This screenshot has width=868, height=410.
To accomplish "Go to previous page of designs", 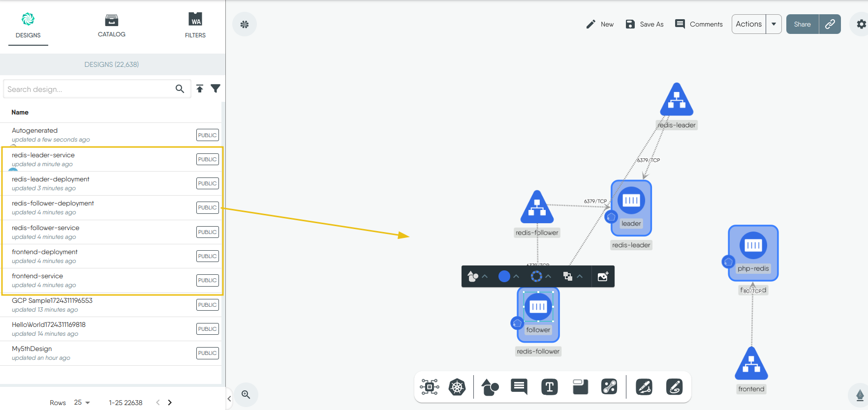I will 158,402.
